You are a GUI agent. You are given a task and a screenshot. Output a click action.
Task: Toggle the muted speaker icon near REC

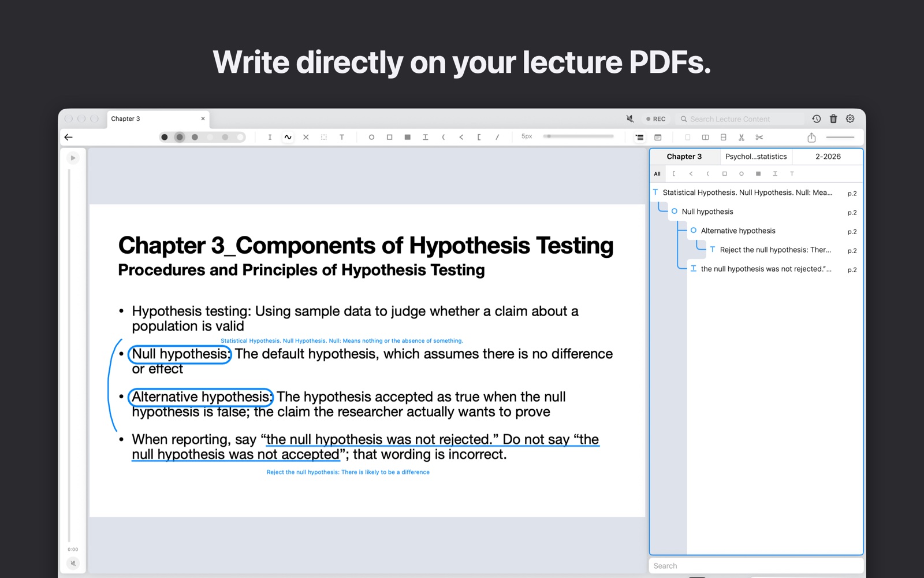click(630, 118)
